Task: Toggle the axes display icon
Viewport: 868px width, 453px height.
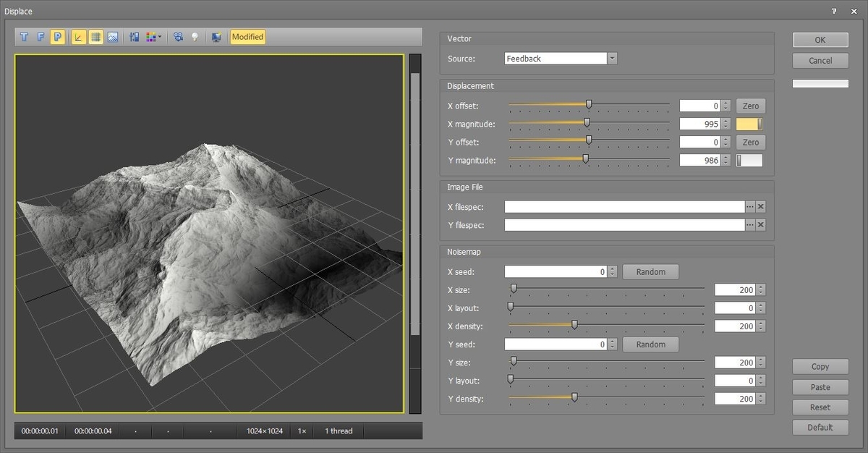Action: click(x=79, y=37)
